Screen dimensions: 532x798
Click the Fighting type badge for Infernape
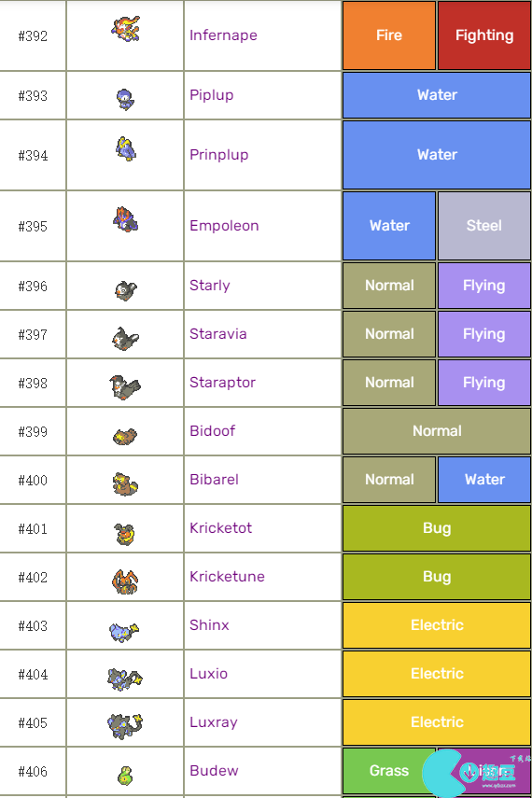tap(484, 35)
